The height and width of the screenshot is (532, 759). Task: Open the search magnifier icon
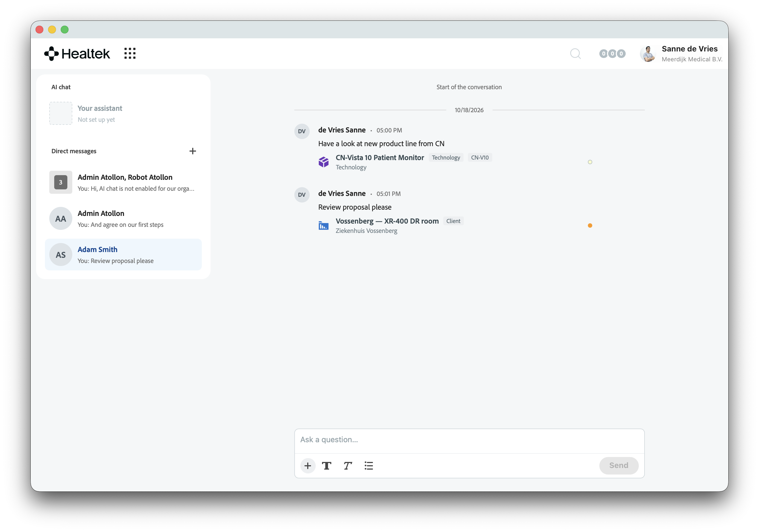click(x=576, y=54)
